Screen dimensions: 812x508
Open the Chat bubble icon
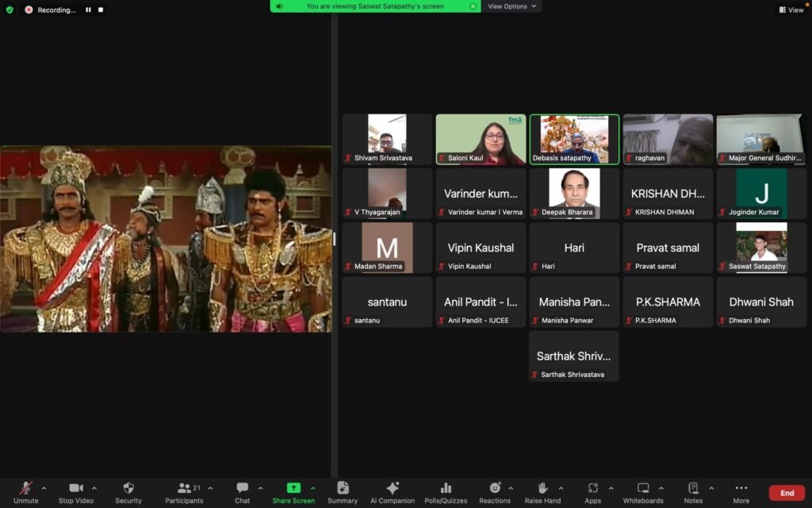pyautogui.click(x=242, y=488)
